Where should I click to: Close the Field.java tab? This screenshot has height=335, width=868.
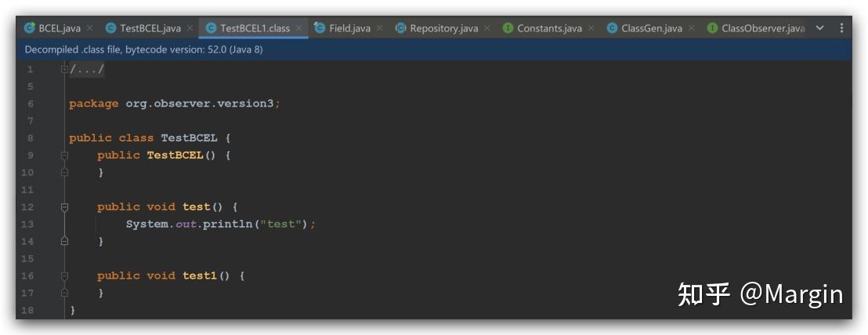coord(379,28)
